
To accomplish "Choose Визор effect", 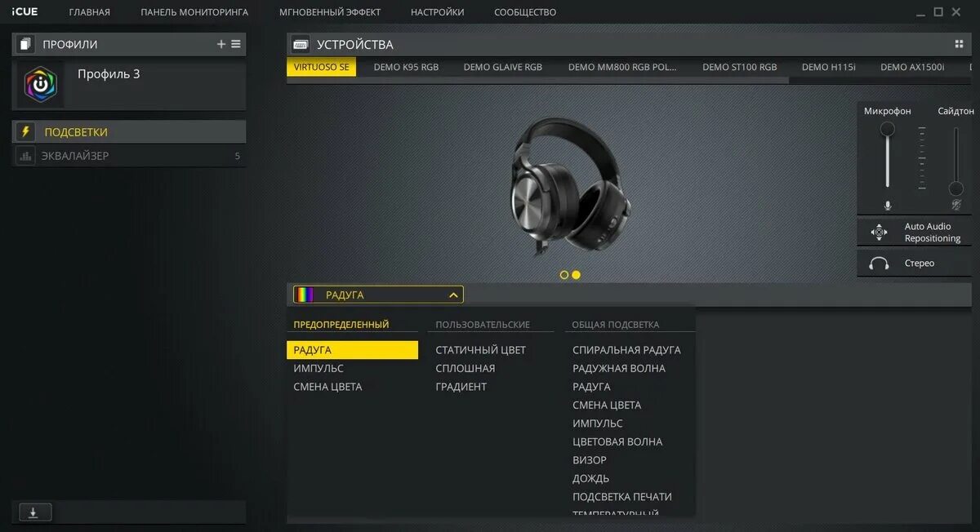I will coord(590,460).
